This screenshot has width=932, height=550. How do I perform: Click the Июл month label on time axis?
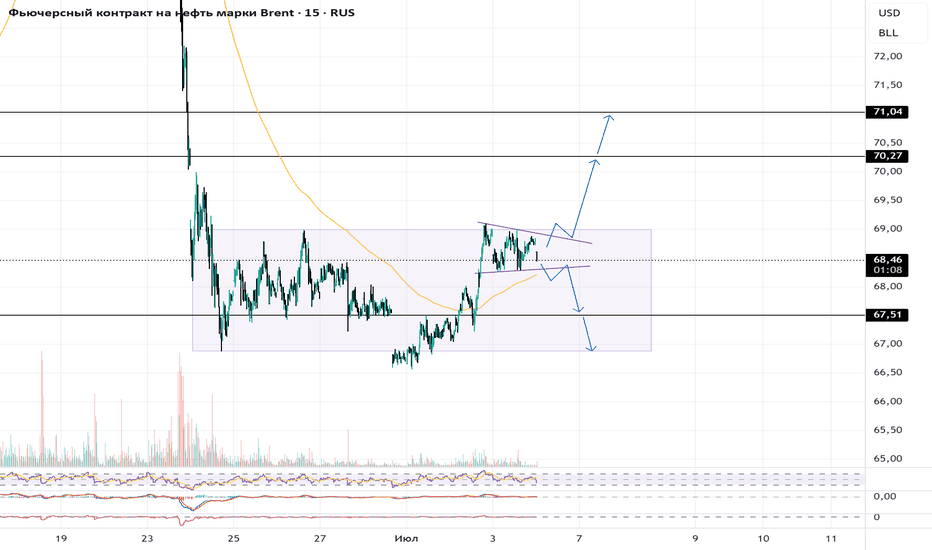407,538
